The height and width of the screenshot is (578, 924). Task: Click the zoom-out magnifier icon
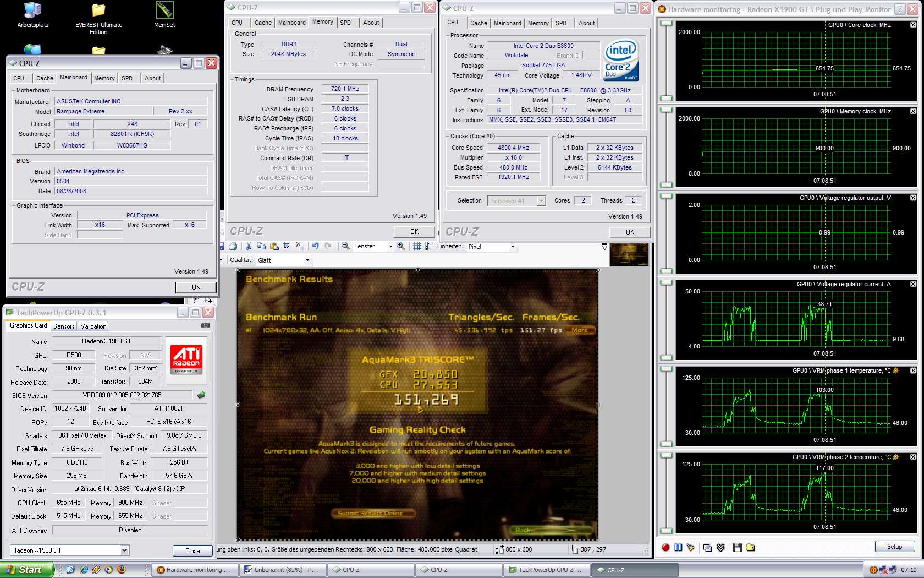pyautogui.click(x=346, y=246)
